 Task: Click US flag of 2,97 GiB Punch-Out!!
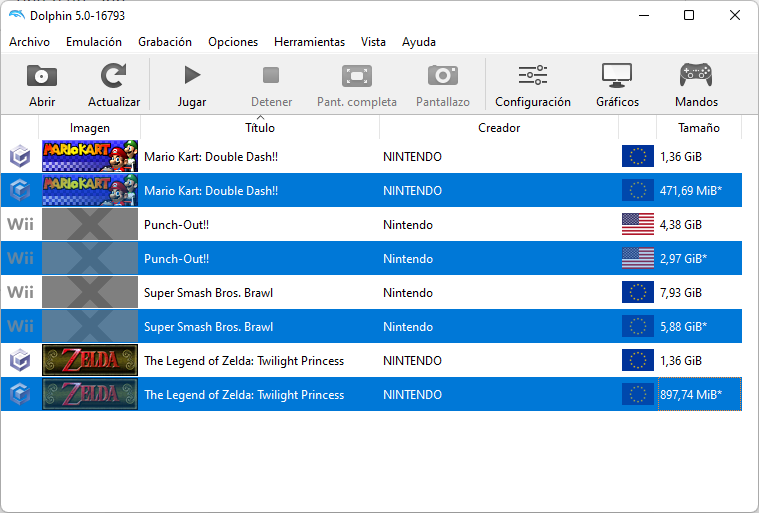point(638,258)
